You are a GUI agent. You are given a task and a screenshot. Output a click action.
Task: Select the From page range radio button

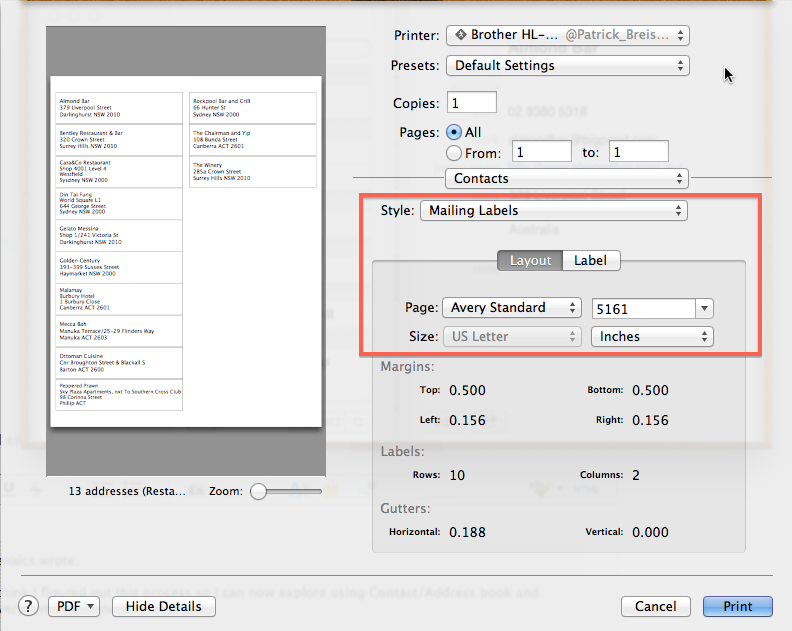tap(454, 153)
